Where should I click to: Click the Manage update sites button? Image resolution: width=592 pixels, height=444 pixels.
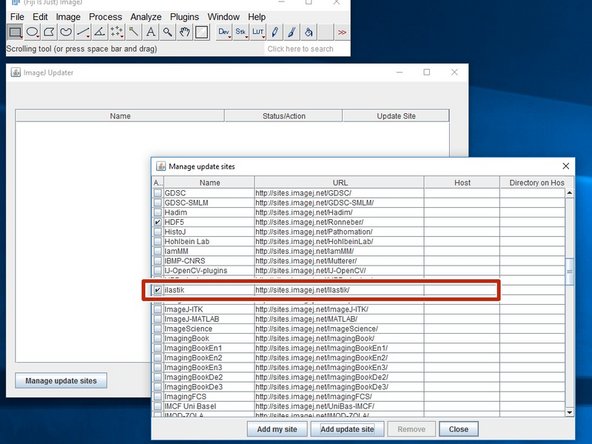61,381
